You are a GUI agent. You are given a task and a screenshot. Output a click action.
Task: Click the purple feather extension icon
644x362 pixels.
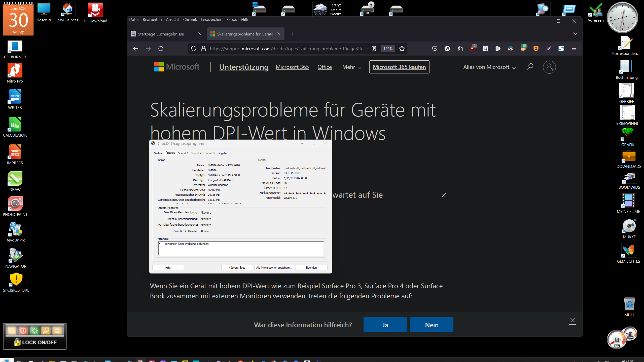(548, 49)
